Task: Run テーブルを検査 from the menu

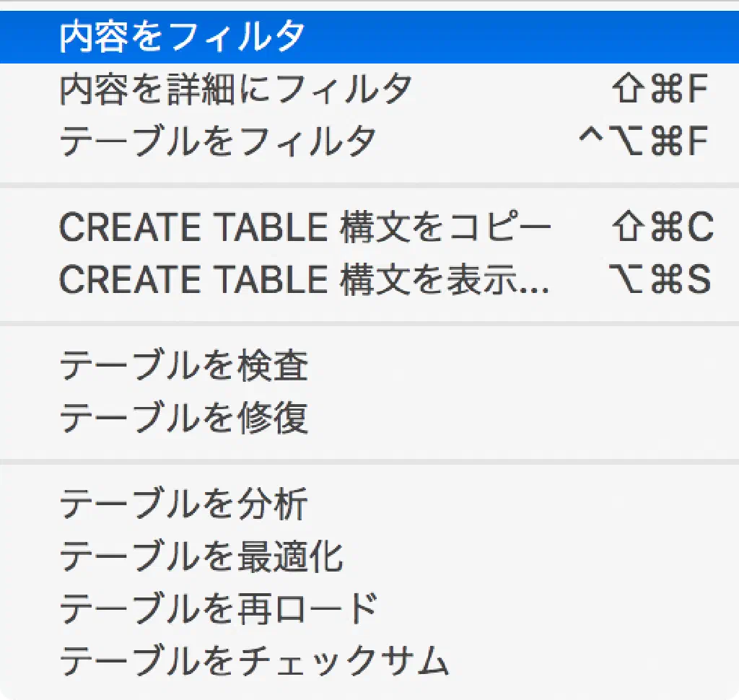Action: point(183,367)
